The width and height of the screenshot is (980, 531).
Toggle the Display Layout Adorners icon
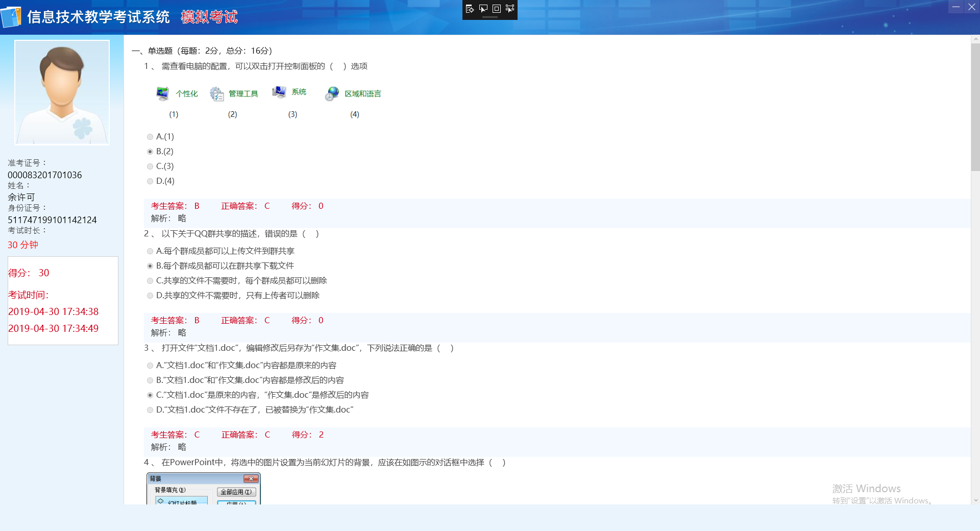click(496, 9)
